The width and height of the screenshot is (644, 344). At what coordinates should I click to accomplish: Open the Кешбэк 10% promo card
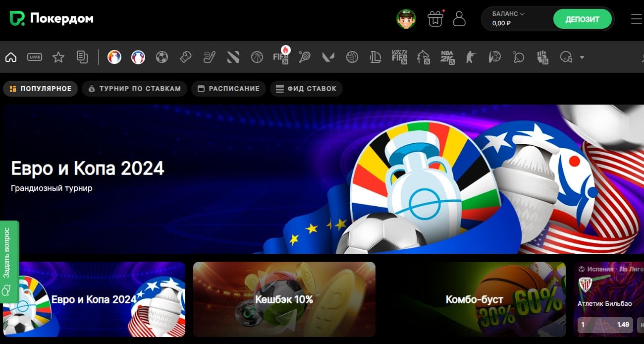pos(284,299)
